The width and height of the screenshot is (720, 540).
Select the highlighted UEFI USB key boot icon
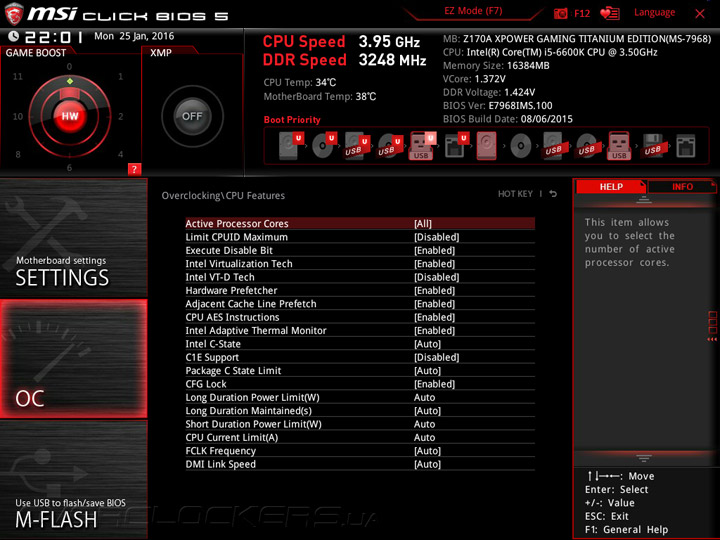pos(422,146)
